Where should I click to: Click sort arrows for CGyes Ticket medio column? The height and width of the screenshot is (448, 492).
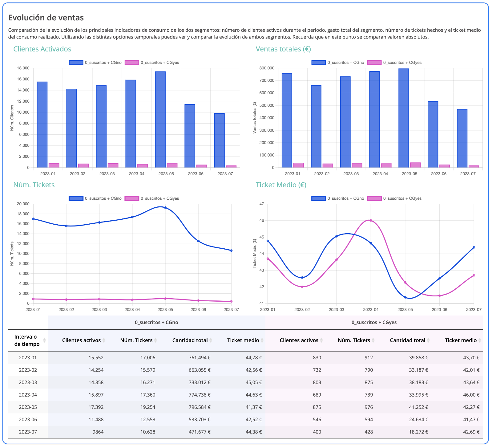(480, 340)
